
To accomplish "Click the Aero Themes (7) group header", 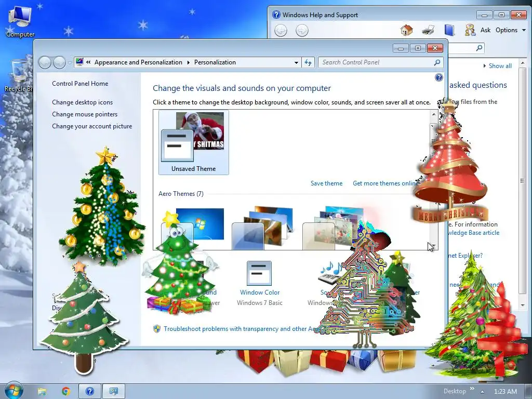I will [x=181, y=194].
